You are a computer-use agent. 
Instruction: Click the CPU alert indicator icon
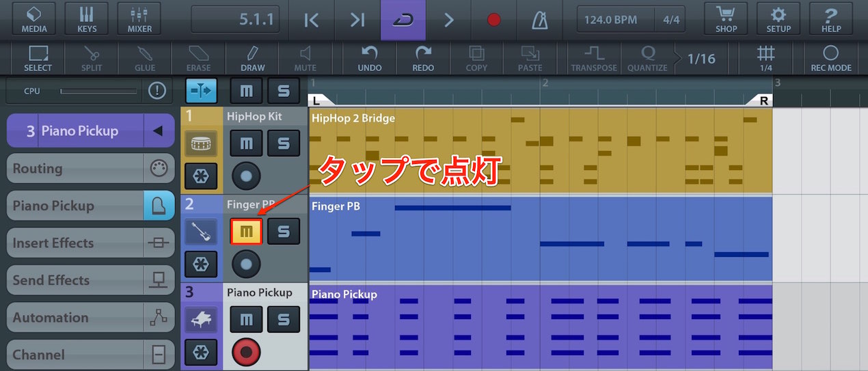point(157,90)
